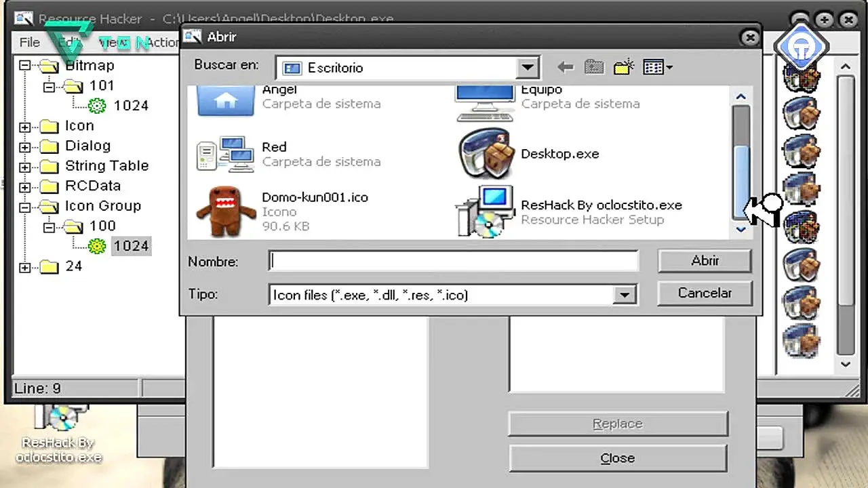Focus the Nombre filename input field
The width and height of the screenshot is (868, 488).
point(454,261)
